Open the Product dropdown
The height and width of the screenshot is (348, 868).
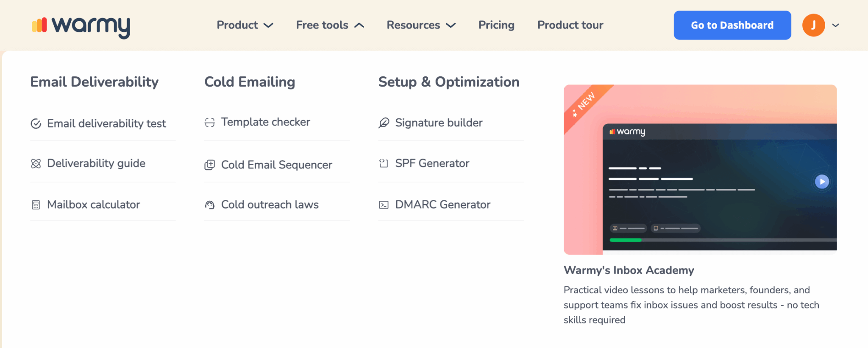245,25
